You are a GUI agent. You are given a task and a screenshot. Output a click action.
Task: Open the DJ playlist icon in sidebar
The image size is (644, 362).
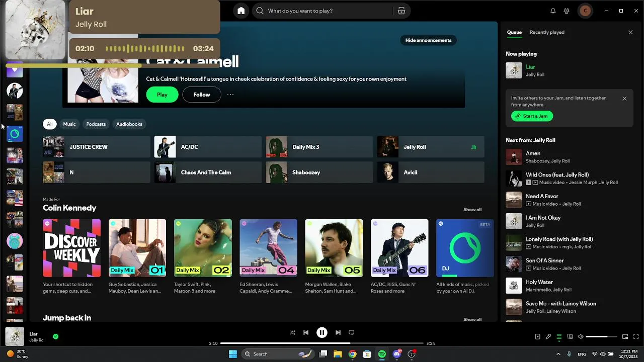point(15,134)
